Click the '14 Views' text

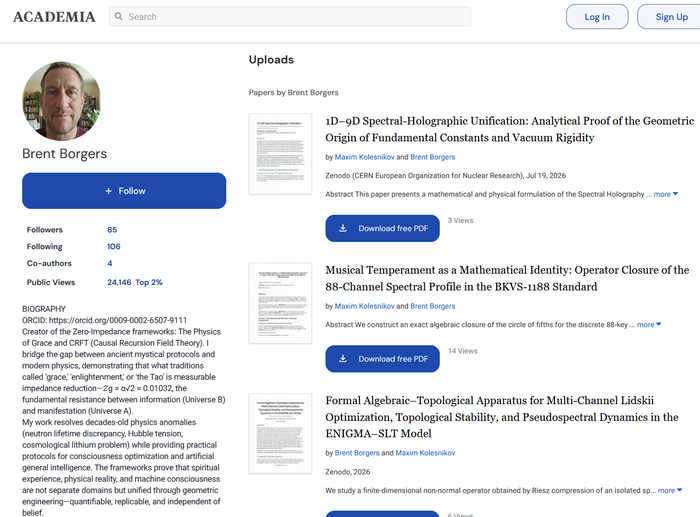462,351
